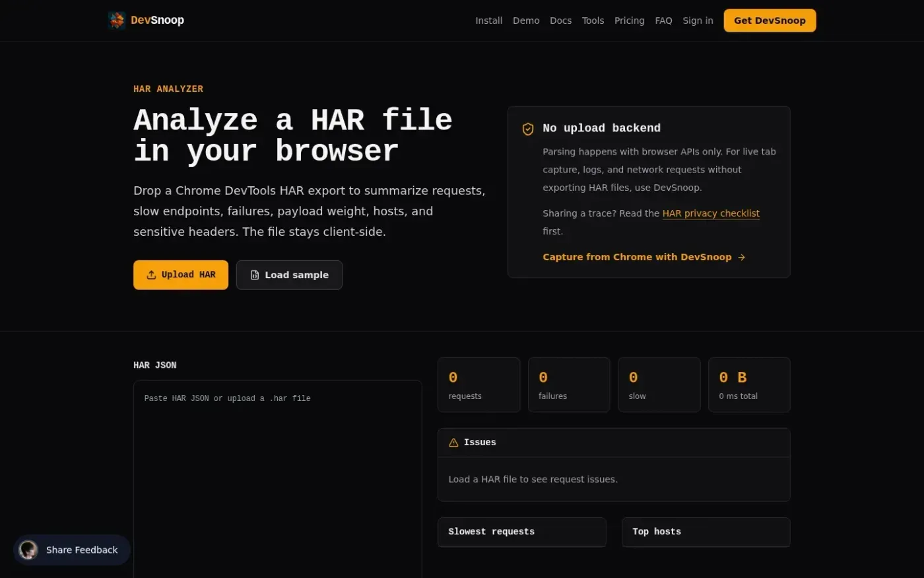Click into the Paste HAR JSON text area
Image resolution: width=924 pixels, height=578 pixels.
click(x=278, y=479)
